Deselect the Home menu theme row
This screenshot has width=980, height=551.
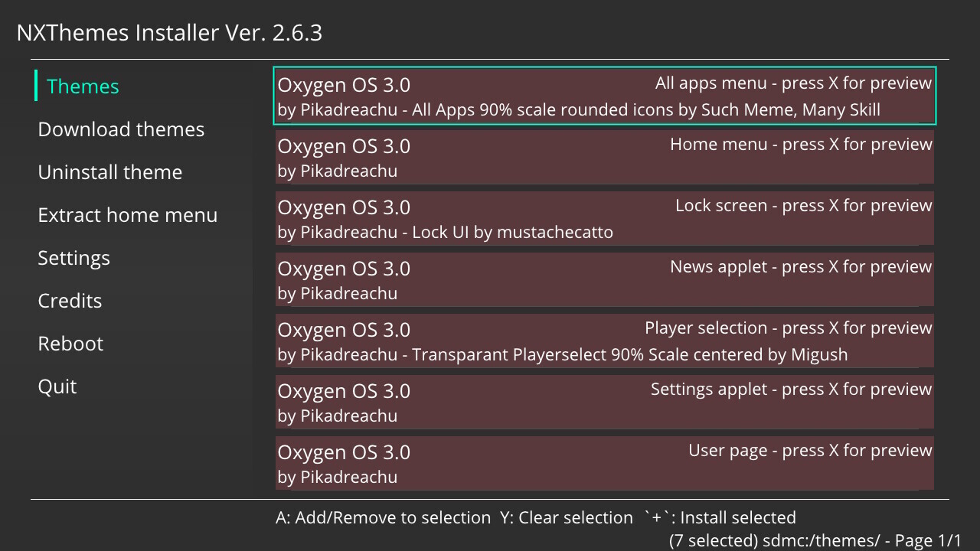(x=604, y=157)
